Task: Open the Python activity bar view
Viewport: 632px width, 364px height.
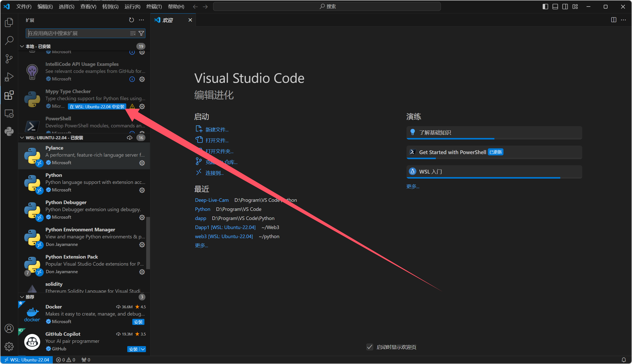Action: tap(9, 131)
